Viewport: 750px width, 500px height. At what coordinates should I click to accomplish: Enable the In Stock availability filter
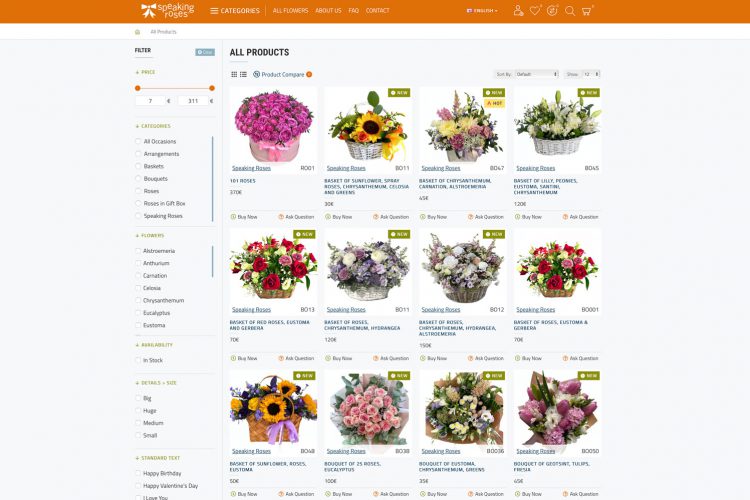(x=139, y=360)
